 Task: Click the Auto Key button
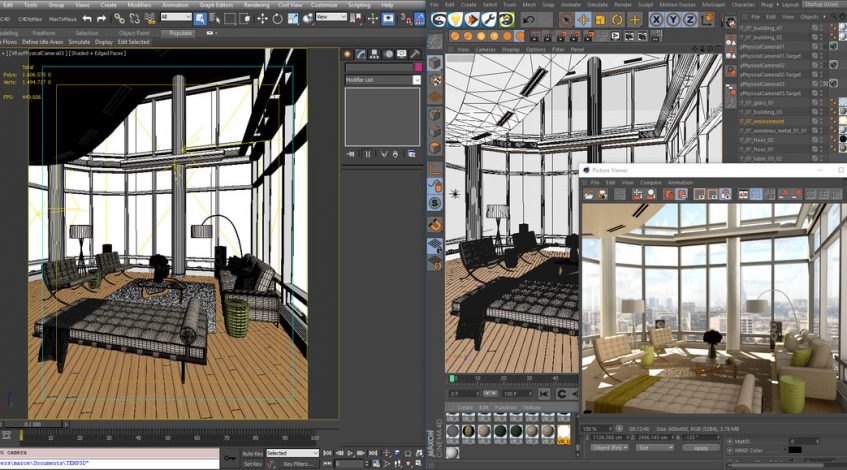253,453
